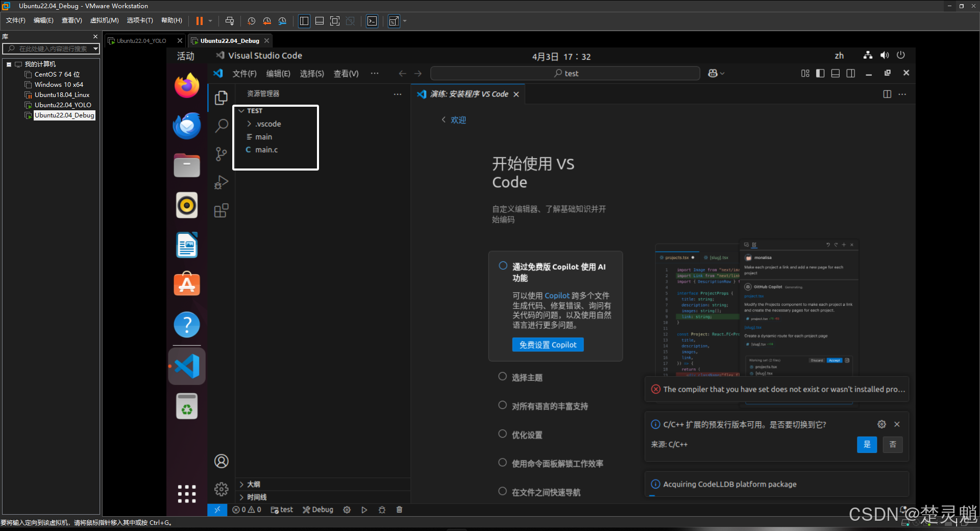The image size is (980, 531).
Task: Open VS Code 选择(S) menu
Action: 312,74
